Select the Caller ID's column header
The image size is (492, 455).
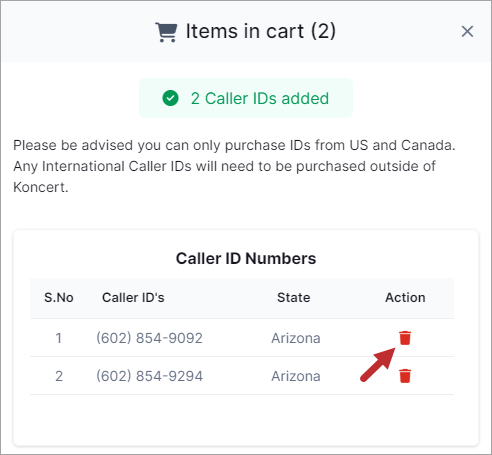pyautogui.click(x=133, y=298)
